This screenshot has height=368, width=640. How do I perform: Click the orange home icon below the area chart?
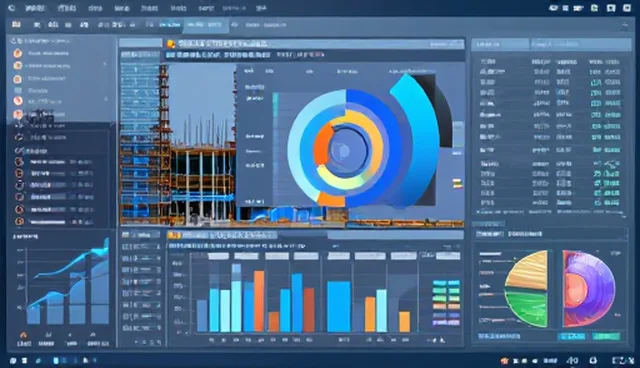(x=23, y=335)
